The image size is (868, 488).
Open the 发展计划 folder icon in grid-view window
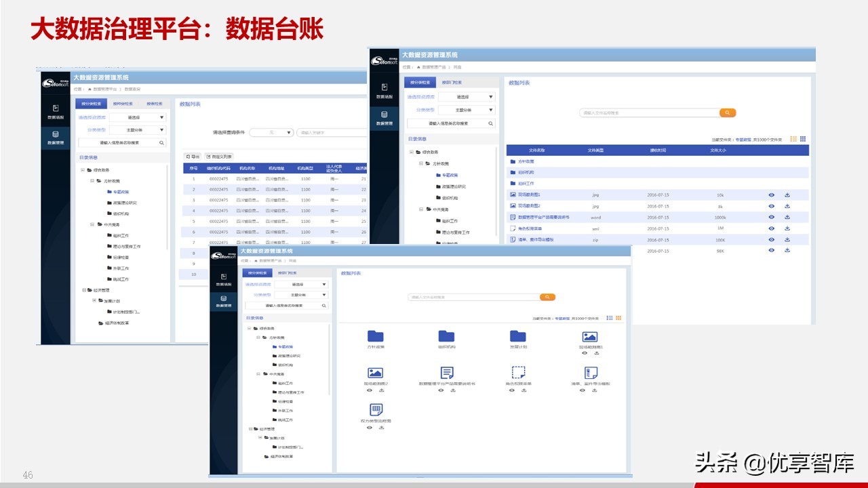pyautogui.click(x=517, y=336)
